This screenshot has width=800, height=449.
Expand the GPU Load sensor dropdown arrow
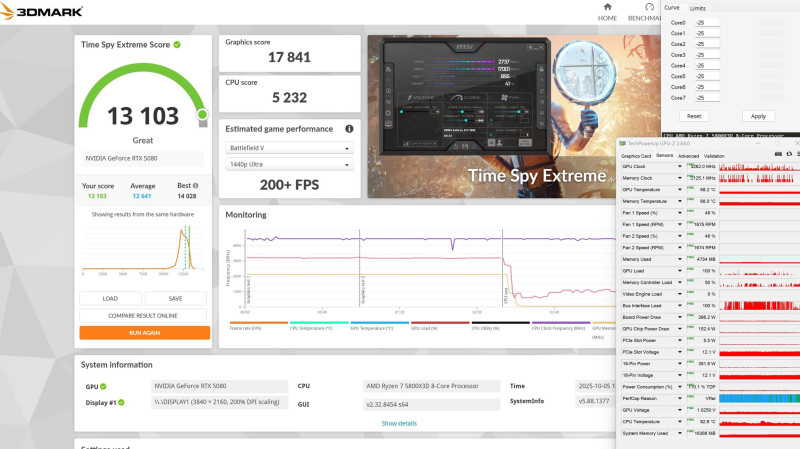click(680, 271)
